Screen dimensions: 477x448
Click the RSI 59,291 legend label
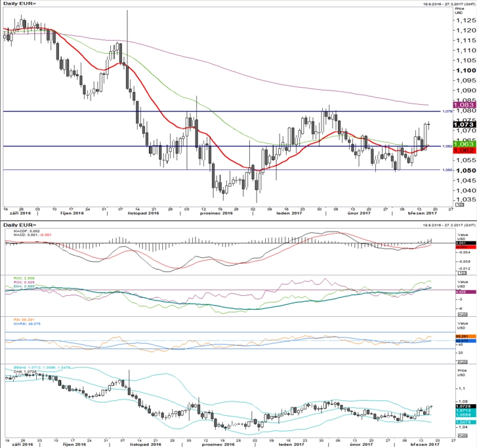[24, 319]
